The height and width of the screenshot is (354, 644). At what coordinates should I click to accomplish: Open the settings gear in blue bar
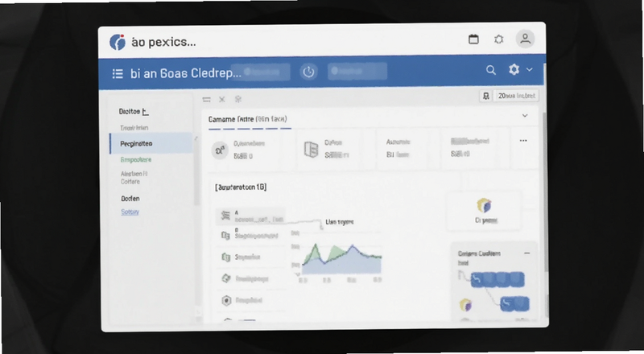click(x=514, y=69)
